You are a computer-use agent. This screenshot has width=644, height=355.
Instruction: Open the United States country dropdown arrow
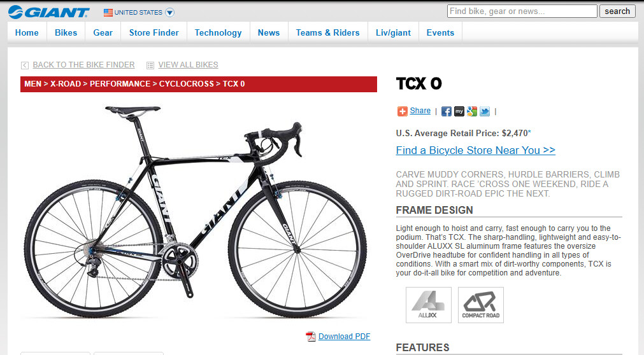click(x=169, y=13)
